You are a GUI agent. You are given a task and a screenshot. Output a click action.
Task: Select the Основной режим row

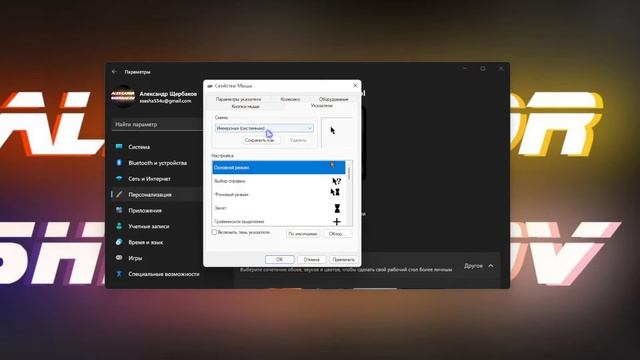click(278, 167)
